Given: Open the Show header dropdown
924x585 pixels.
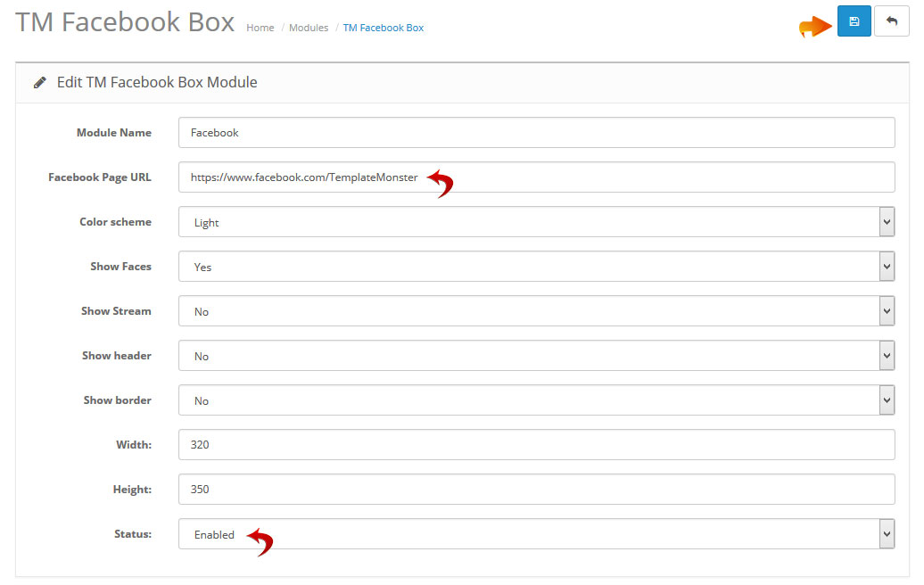Looking at the screenshot, I should click(536, 356).
